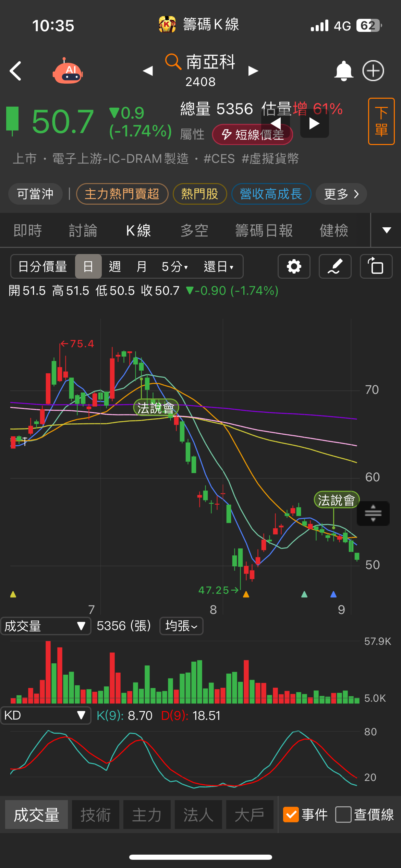Uncheck the 事件 events checkbox
The width and height of the screenshot is (401, 868).
tap(291, 815)
